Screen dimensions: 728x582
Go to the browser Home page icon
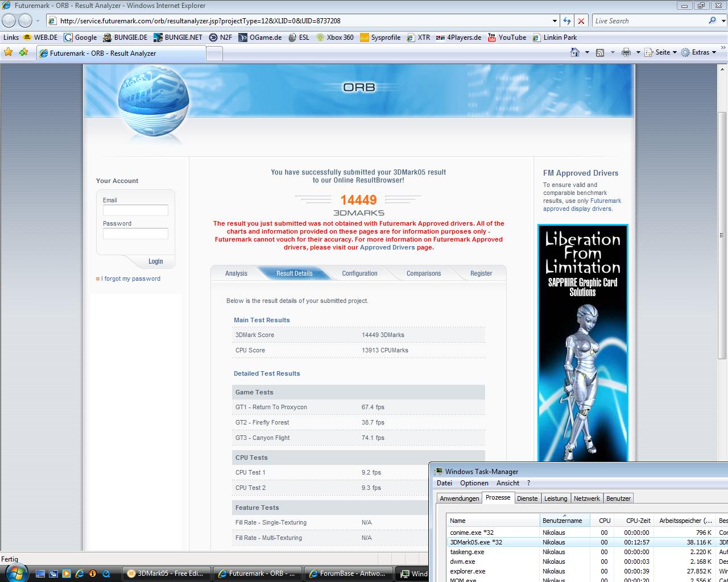575,52
